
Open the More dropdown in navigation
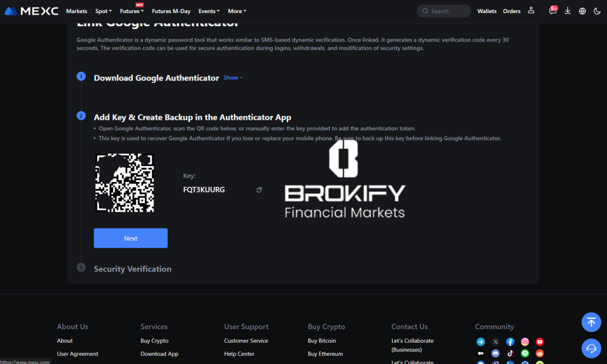coord(237,11)
